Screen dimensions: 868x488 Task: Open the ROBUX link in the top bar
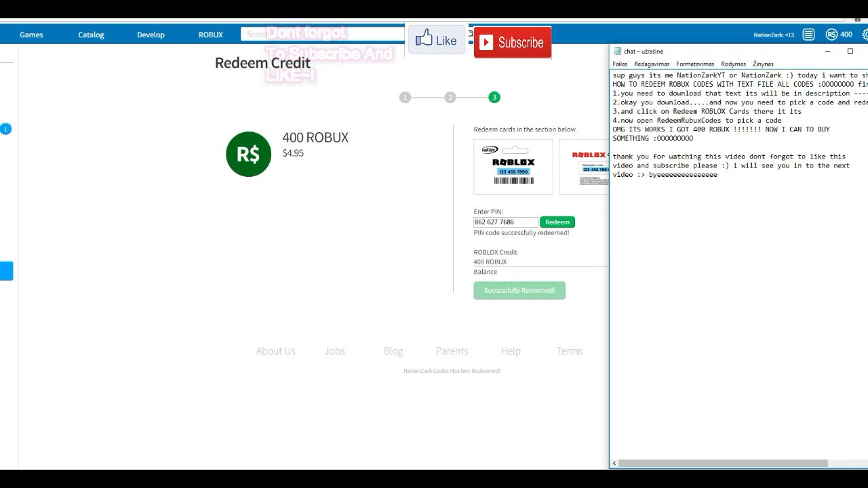tap(210, 35)
